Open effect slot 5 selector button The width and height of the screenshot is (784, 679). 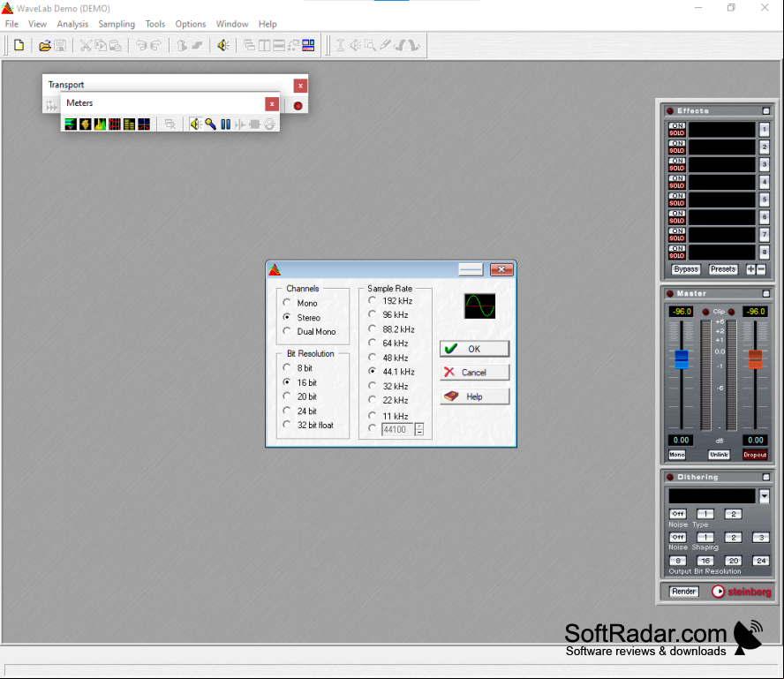(764, 200)
